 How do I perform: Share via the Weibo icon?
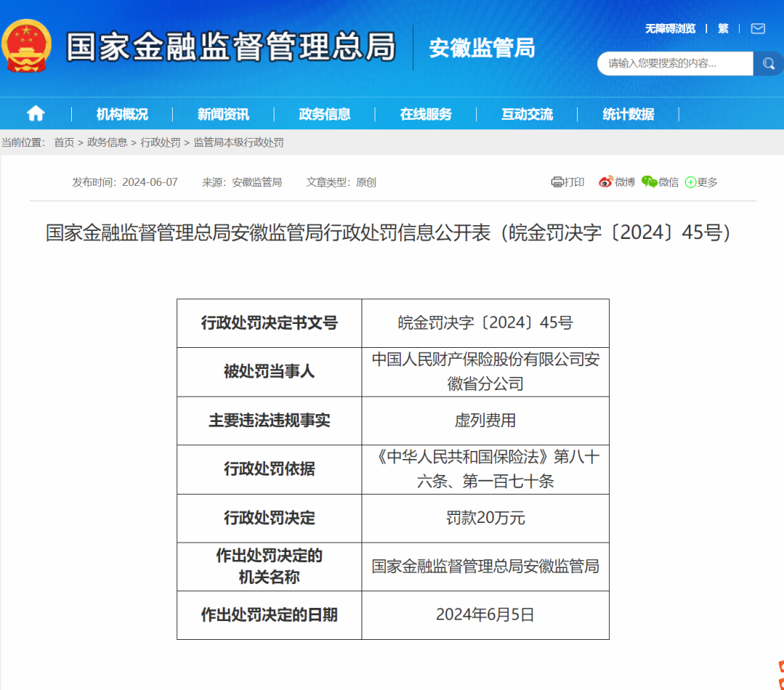tap(605, 182)
